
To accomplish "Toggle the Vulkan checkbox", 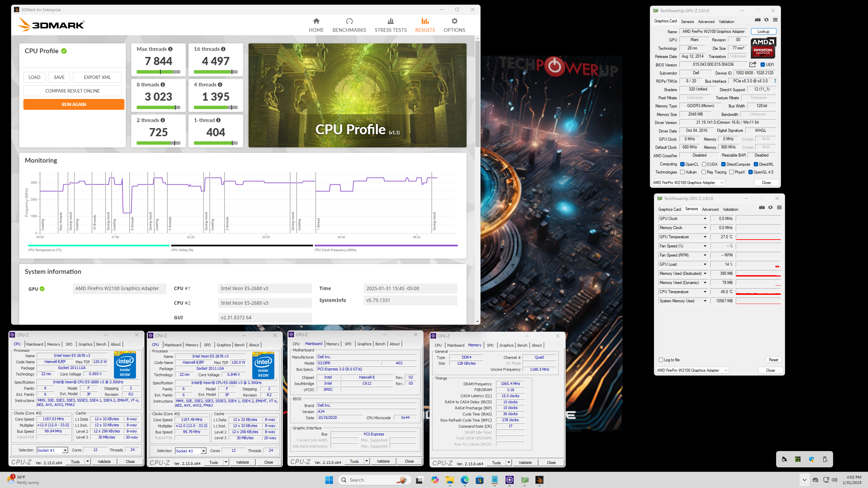I will tap(682, 172).
